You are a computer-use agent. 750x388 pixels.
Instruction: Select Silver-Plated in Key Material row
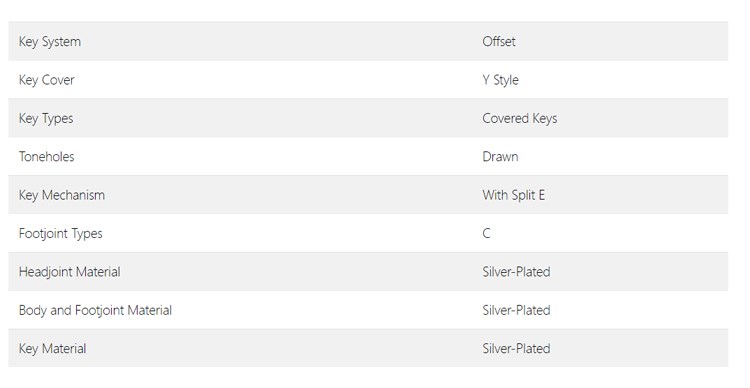tap(516, 348)
